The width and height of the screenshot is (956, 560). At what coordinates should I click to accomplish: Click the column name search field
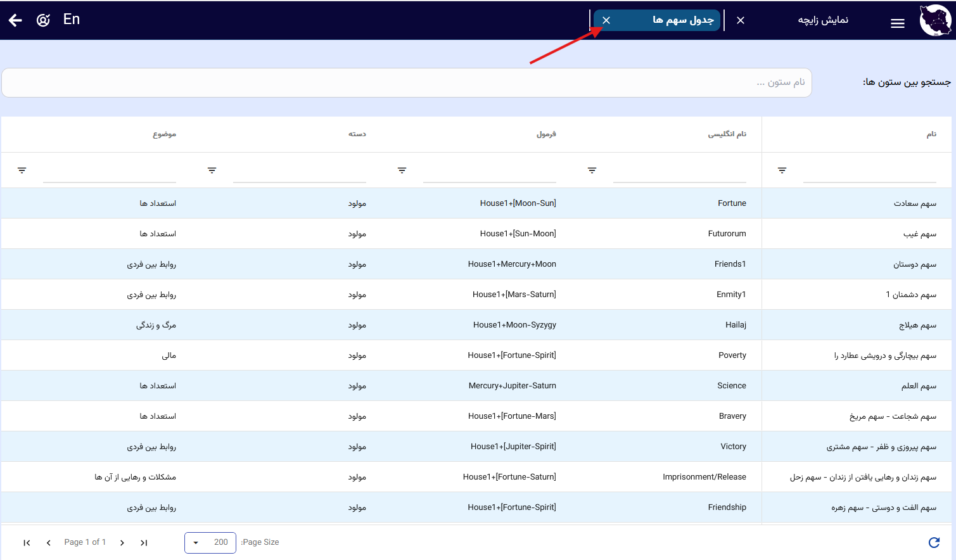coord(407,82)
